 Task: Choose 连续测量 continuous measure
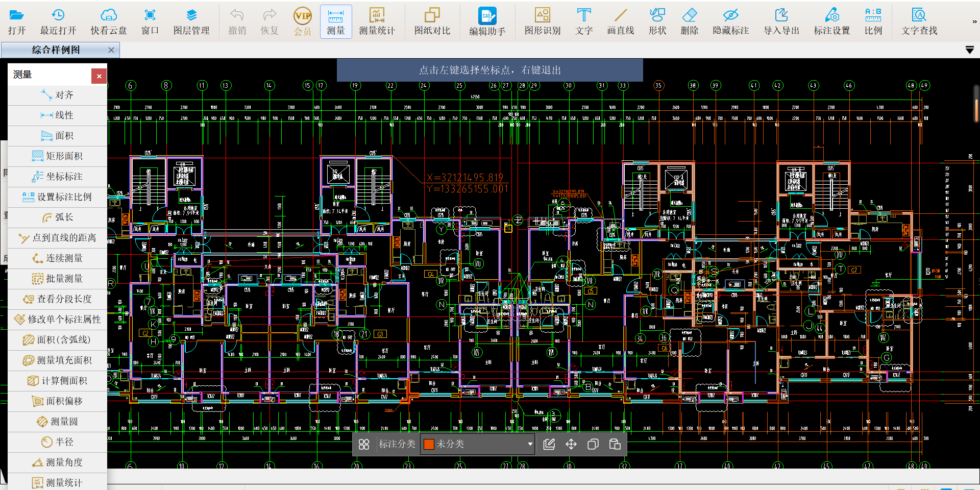(x=57, y=258)
